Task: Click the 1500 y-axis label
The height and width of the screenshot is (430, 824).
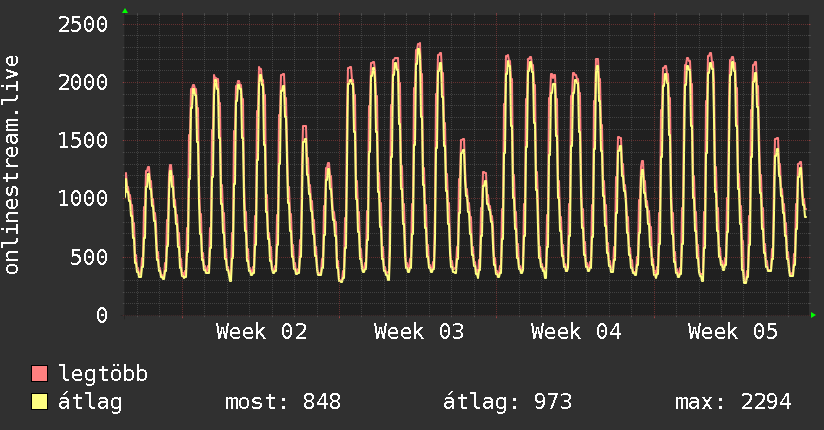Action: point(83,140)
